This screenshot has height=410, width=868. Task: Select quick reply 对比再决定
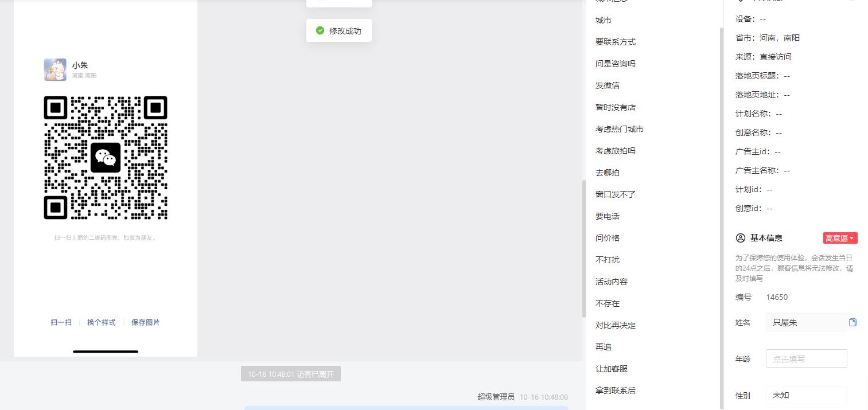tap(616, 325)
